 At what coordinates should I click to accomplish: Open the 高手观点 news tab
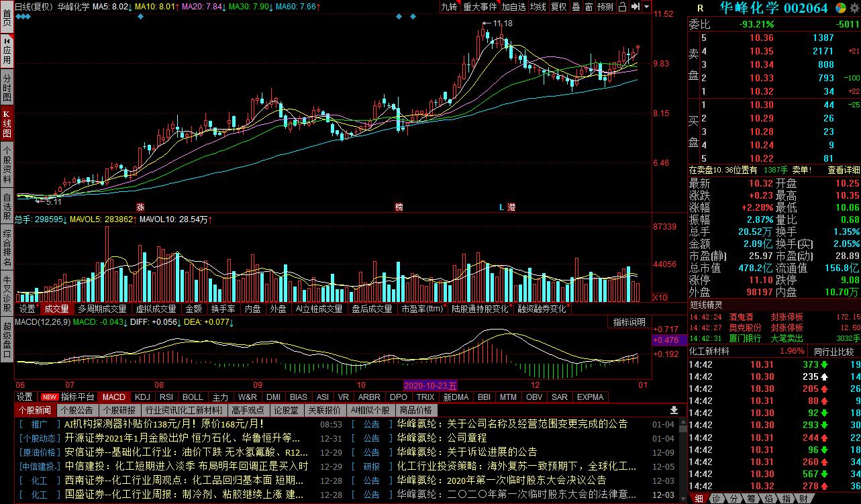(x=248, y=410)
